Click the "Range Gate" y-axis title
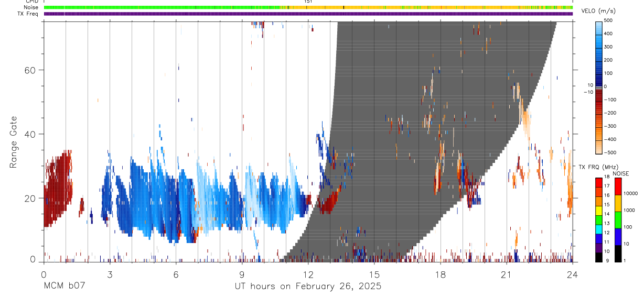The height and width of the screenshot is (297, 644). pos(14,142)
